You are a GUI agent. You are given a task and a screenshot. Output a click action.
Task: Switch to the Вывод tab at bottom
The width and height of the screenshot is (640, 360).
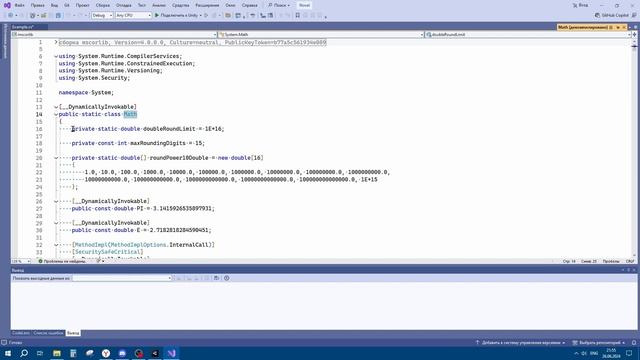coord(73,333)
